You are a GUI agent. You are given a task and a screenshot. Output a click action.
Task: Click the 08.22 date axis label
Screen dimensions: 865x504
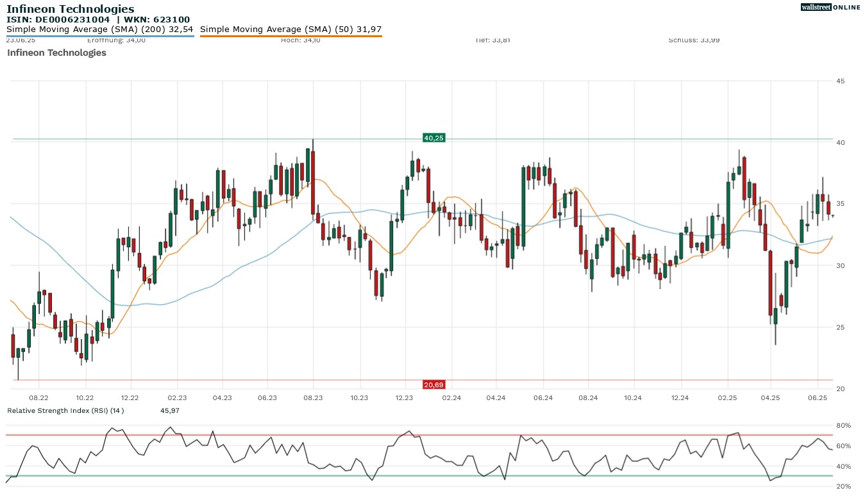[x=39, y=398]
